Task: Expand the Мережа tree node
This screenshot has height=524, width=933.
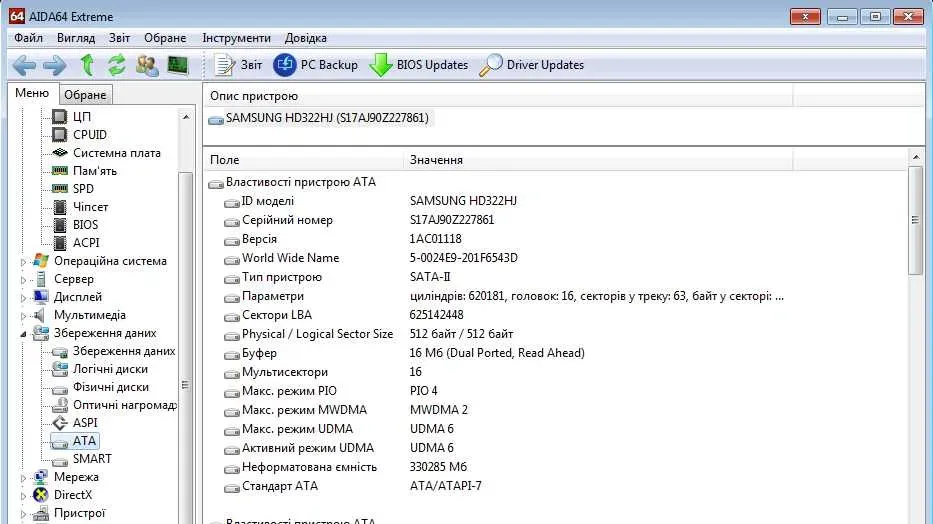Action: coord(24,477)
